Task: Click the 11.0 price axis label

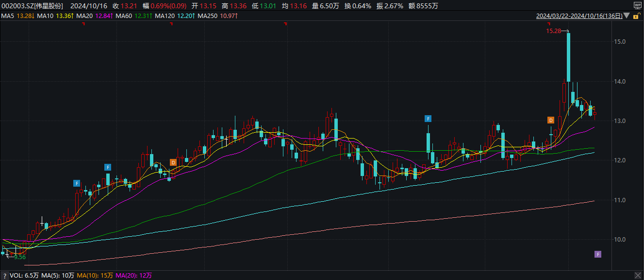Action: pyautogui.click(x=619, y=200)
